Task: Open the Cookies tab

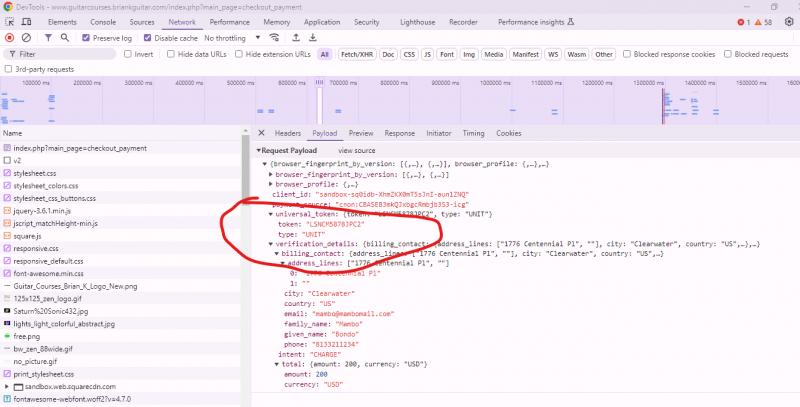Action: click(x=509, y=133)
